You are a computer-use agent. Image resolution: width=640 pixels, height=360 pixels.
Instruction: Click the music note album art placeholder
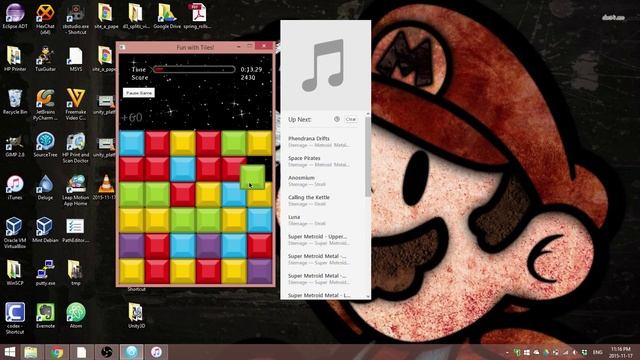point(325,65)
